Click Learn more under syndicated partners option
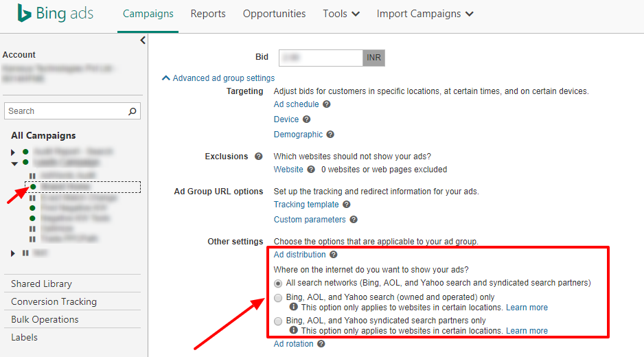 tap(527, 331)
